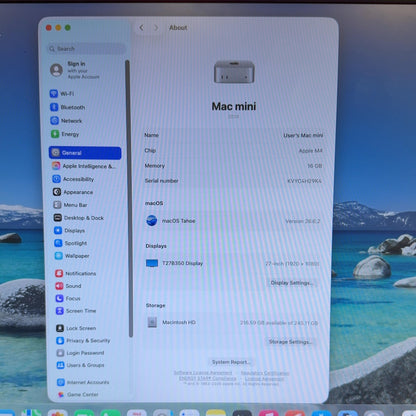
Task: Select Apple Intelligence & Siri item
Action: pyautogui.click(x=84, y=166)
